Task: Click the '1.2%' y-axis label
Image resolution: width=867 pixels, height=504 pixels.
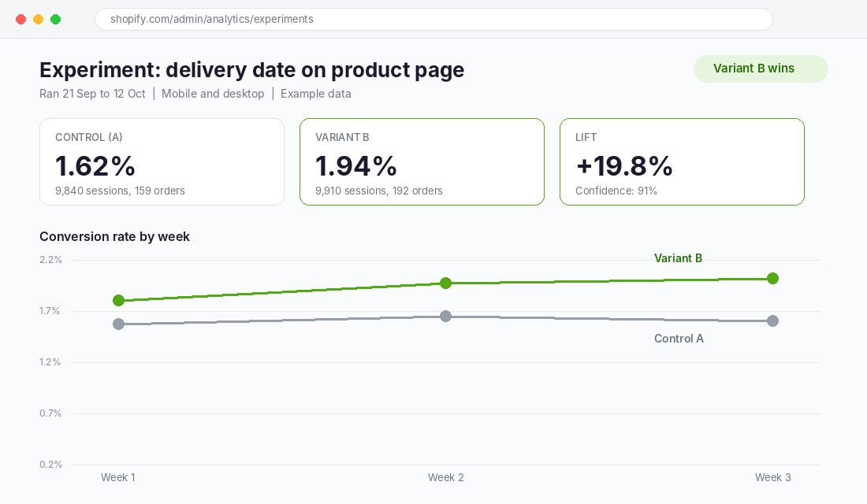Action: [50, 362]
